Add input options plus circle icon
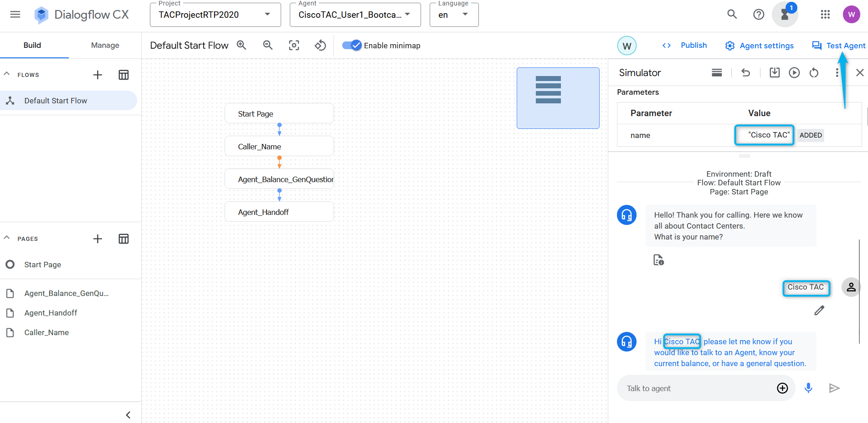 click(x=782, y=388)
